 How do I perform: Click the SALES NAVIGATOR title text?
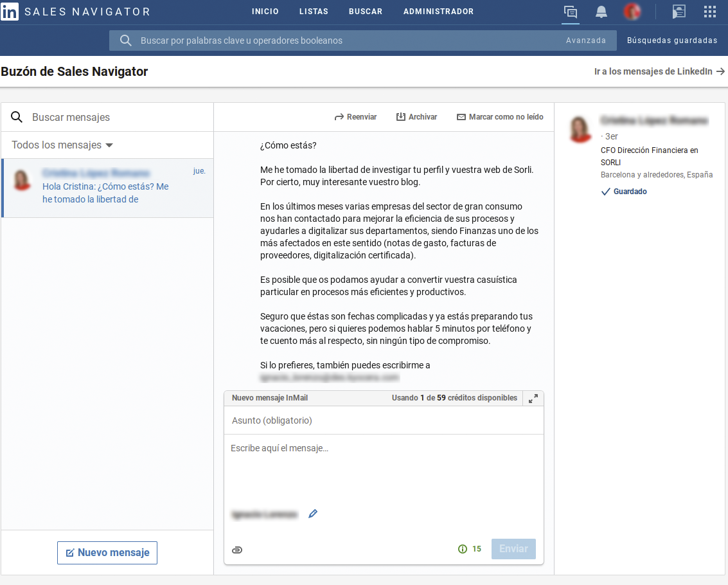pos(87,12)
